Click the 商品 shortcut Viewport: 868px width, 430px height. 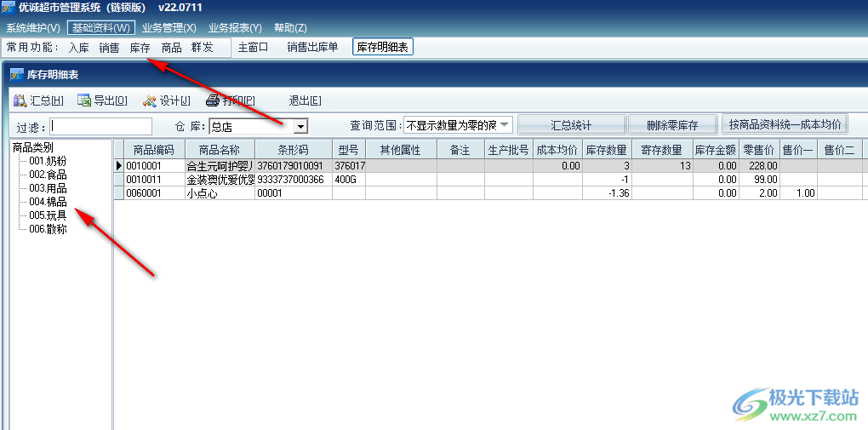point(172,48)
